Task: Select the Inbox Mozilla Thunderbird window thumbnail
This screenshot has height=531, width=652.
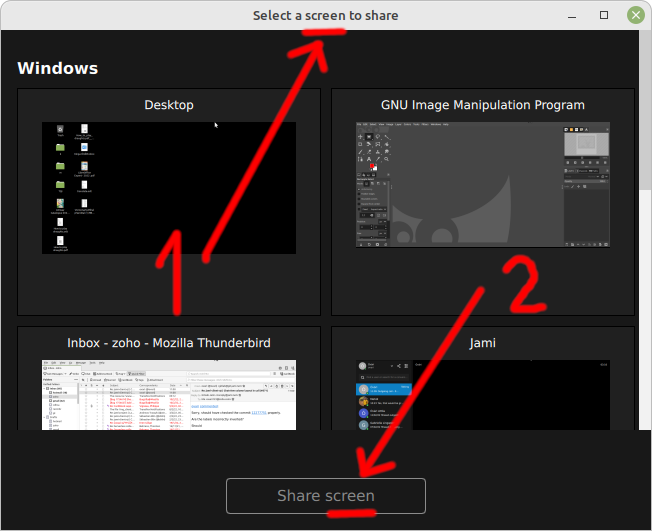Action: pyautogui.click(x=169, y=395)
